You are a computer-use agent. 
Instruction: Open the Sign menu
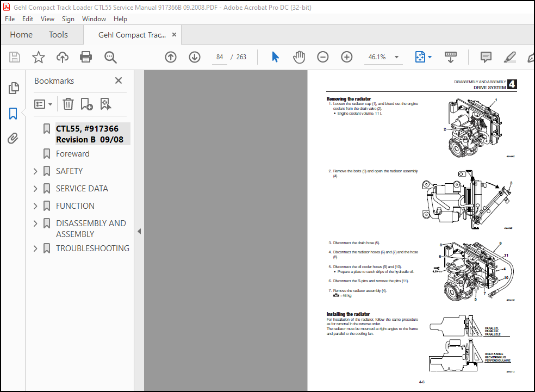coord(68,19)
